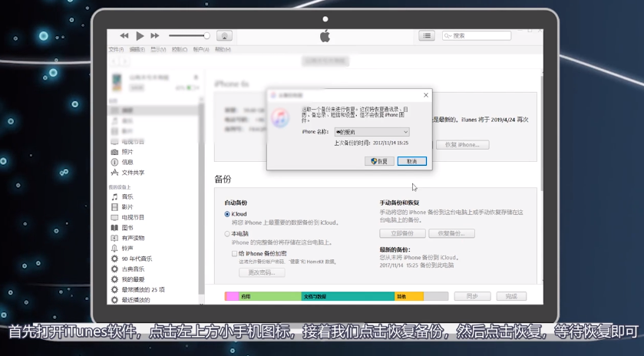644x356 pixels.
Task: Open the 古典音乐 playlist
Action: (x=133, y=269)
